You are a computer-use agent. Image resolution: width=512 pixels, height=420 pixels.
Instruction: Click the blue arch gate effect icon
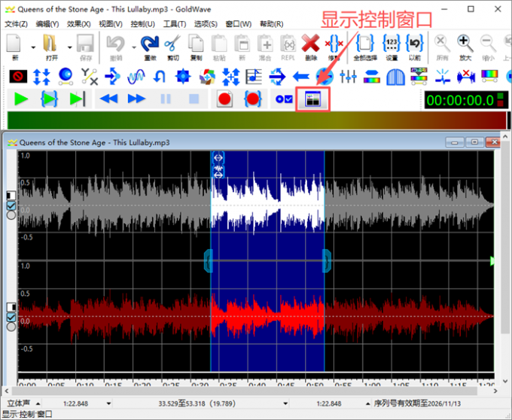point(395,77)
